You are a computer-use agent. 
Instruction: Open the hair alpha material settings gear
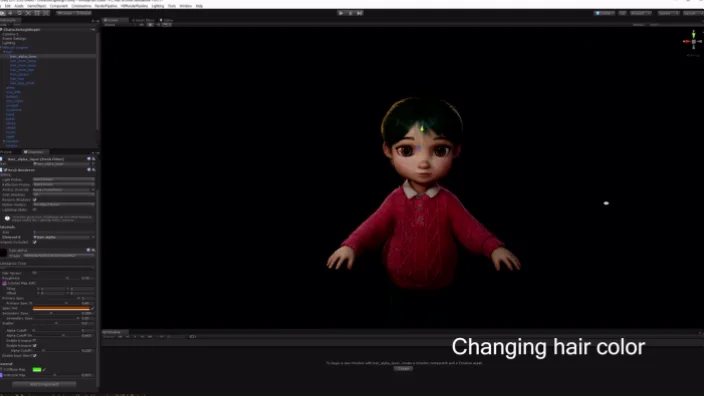(x=93, y=250)
